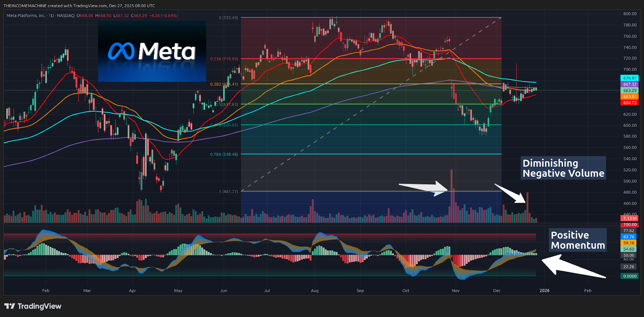Select Fibonacci level label 0.786 (548.48)
The image size is (644, 317).
224,154
